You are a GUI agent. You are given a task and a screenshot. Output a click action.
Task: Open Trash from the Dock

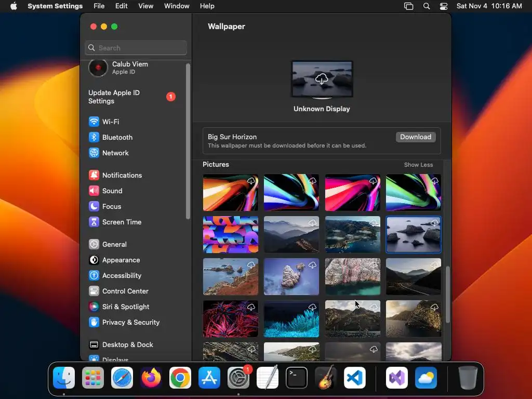[468, 378]
